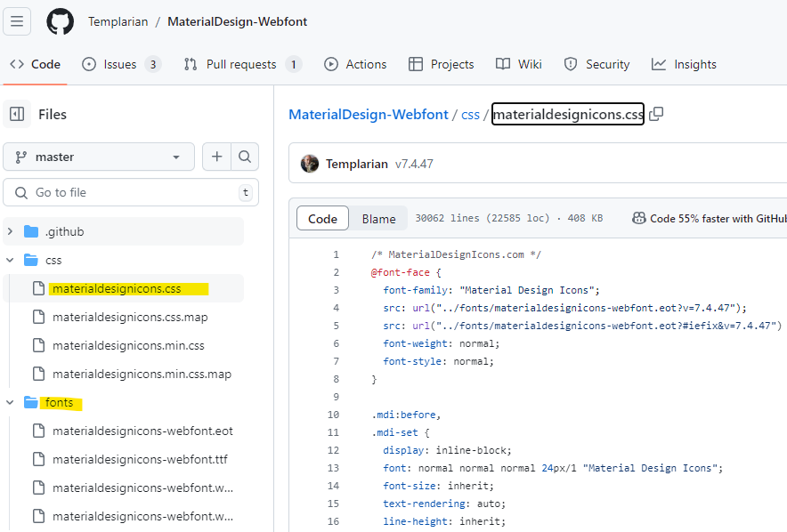The image size is (787, 532).
Task: Switch to the Issues tab
Action: [120, 64]
